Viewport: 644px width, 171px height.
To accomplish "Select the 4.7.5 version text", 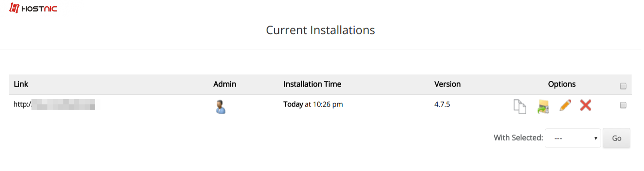I will (x=442, y=105).
